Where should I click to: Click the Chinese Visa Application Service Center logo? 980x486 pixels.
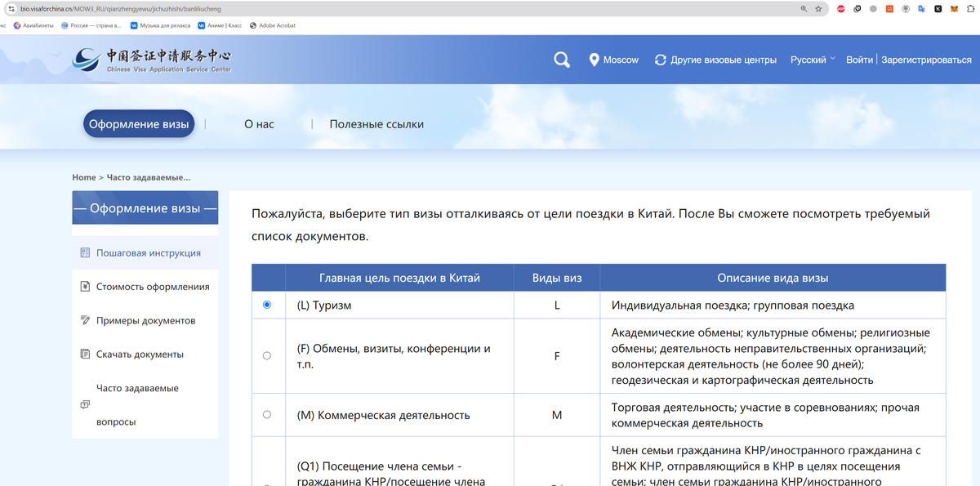[x=152, y=60]
